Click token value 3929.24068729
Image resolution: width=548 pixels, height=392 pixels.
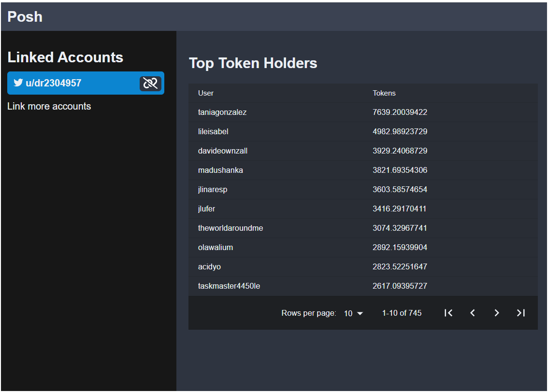pos(400,151)
